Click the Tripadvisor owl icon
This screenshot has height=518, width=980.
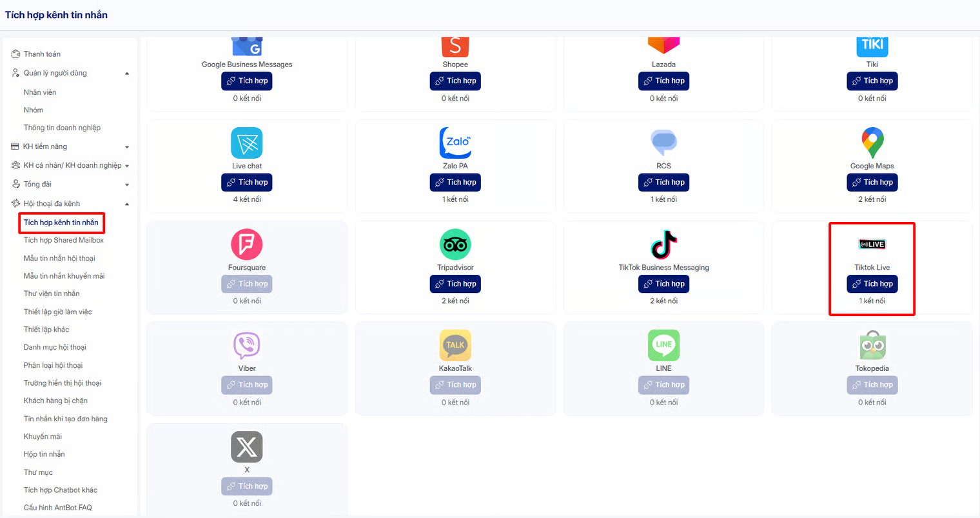click(455, 244)
